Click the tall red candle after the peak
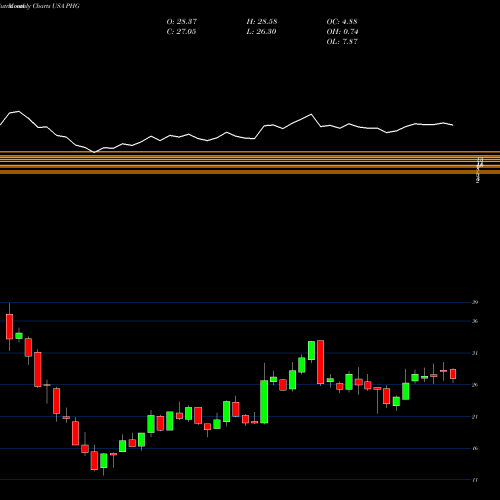The width and height of the screenshot is (500, 500). 321,362
